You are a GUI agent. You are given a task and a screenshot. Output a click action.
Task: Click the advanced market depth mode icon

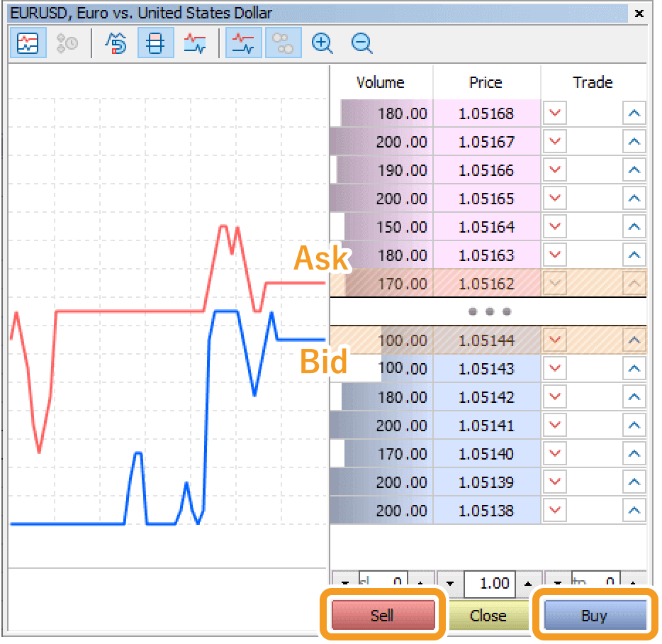(116, 43)
